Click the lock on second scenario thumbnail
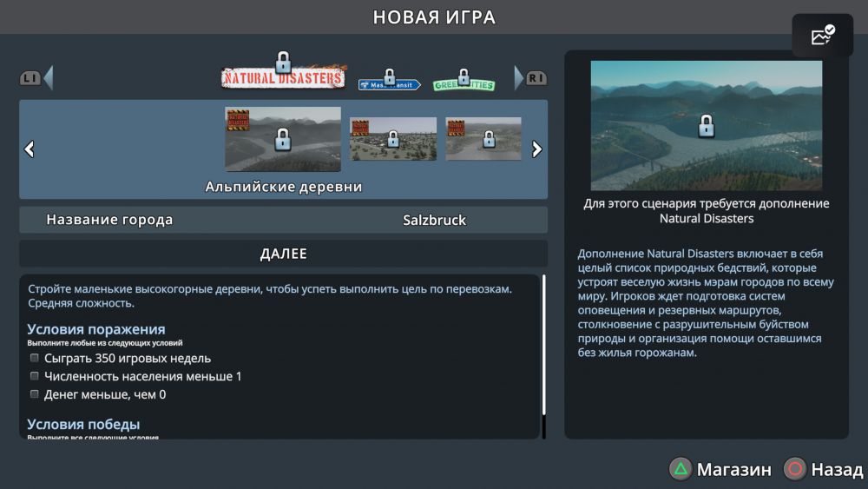Image resolution: width=868 pixels, height=489 pixels. pyautogui.click(x=393, y=138)
